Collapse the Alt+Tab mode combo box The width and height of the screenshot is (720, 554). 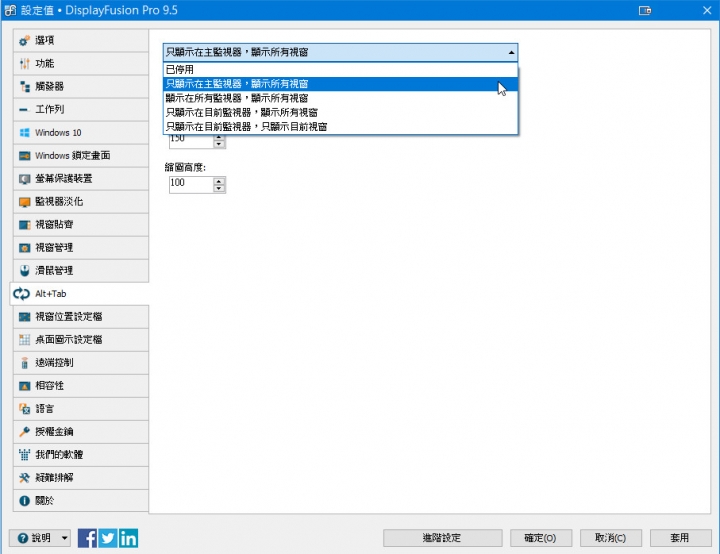tap(511, 52)
